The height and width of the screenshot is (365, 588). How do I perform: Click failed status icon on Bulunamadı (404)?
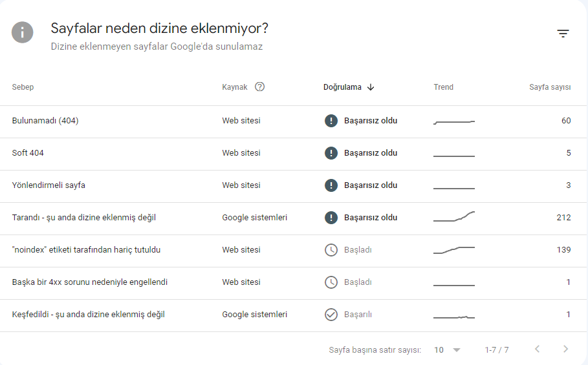(331, 121)
